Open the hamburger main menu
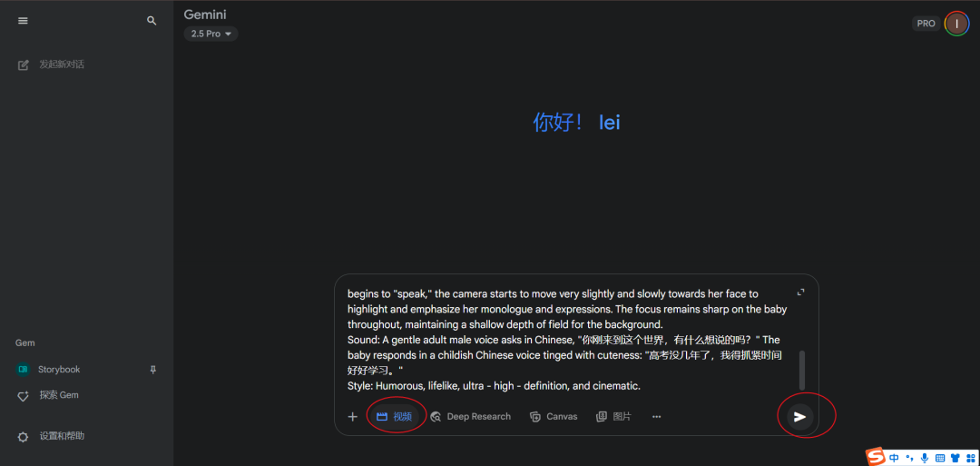This screenshot has width=980, height=466. 23,21
